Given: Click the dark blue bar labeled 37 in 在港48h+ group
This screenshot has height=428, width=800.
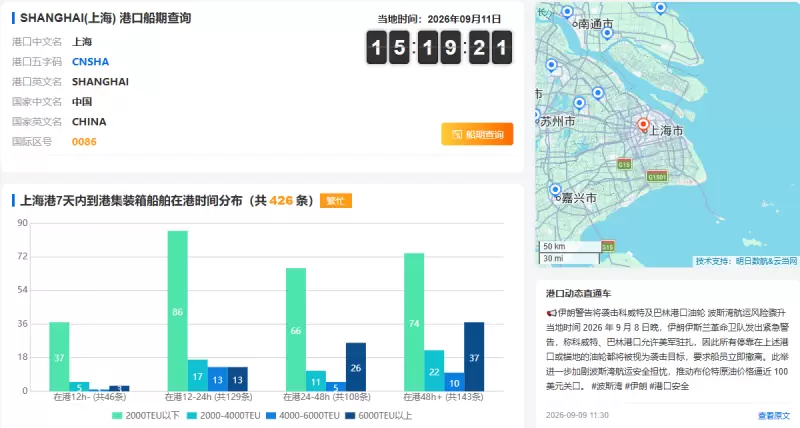Looking at the screenshot, I should click(x=474, y=357).
